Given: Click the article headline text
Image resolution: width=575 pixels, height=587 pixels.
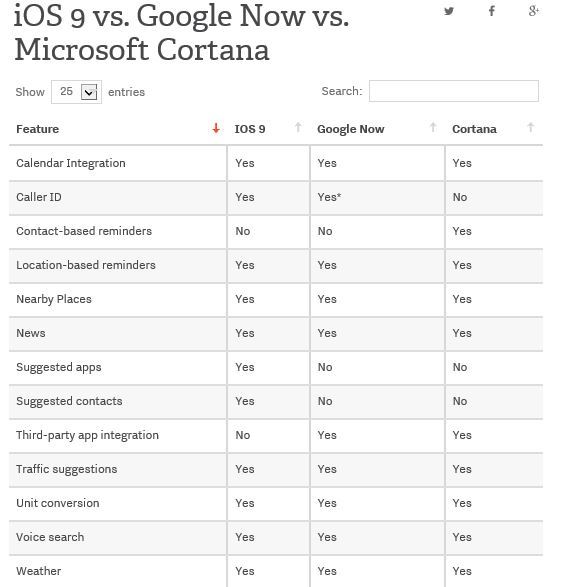Looking at the screenshot, I should pos(182,32).
